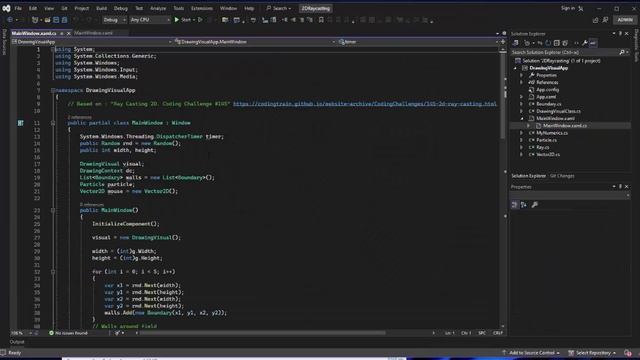Screen dimensions: 640x360
Task: Select App.config in Solution Explorer
Action: [547, 90]
